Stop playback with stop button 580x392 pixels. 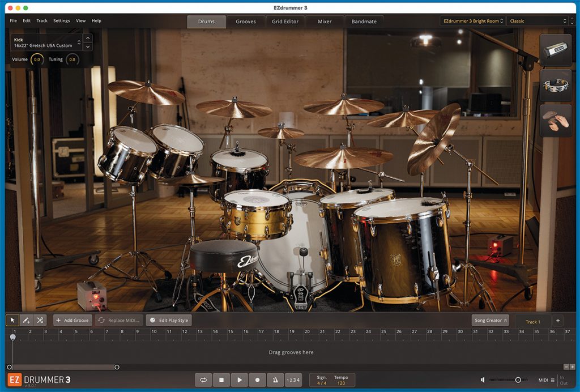click(221, 380)
